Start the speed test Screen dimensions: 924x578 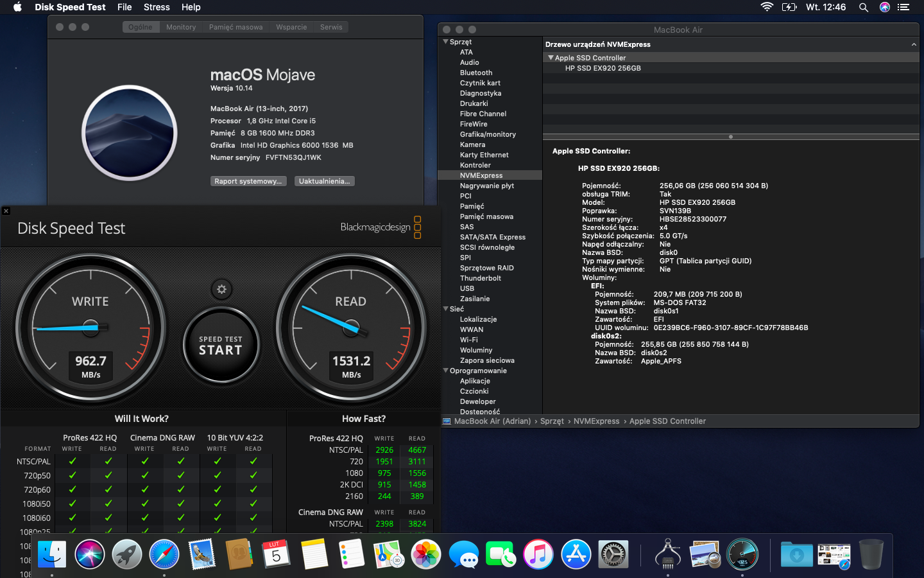(221, 346)
